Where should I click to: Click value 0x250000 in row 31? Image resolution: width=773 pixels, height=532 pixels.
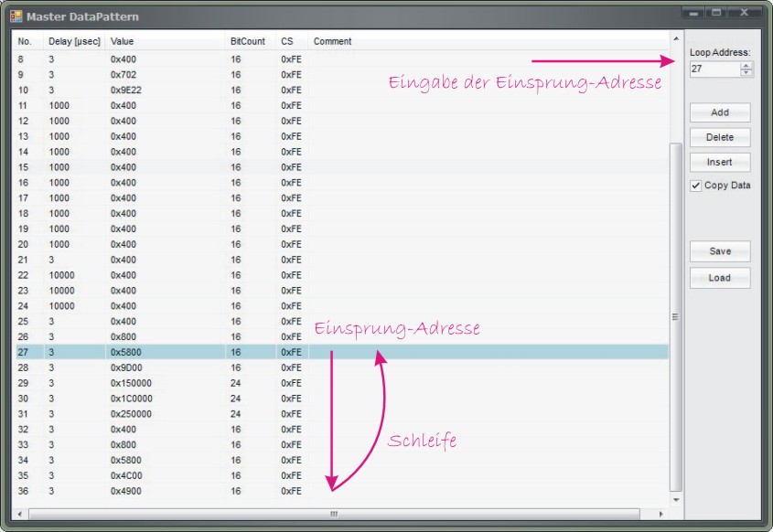click(x=131, y=414)
